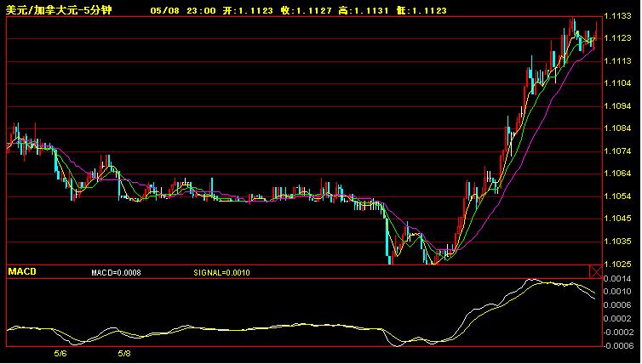
Task: Click the 1.1054 price axis label
Action: pyautogui.click(x=618, y=196)
